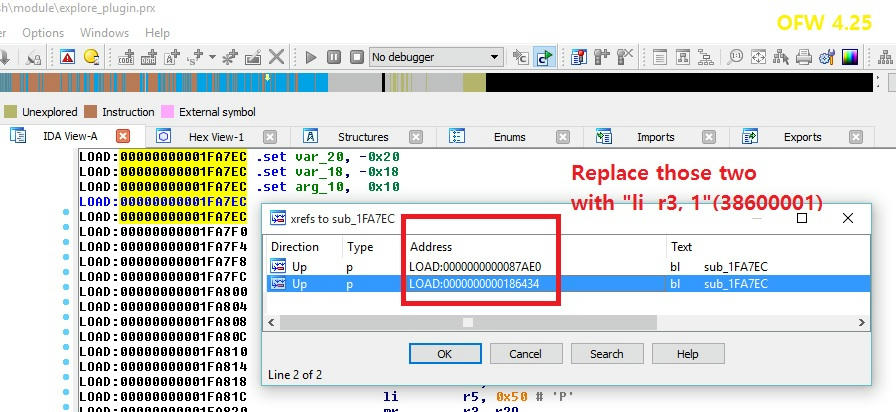Viewport: 896px width, 412px height.
Task: Switch to graph view toolbar icon
Action: point(683,57)
